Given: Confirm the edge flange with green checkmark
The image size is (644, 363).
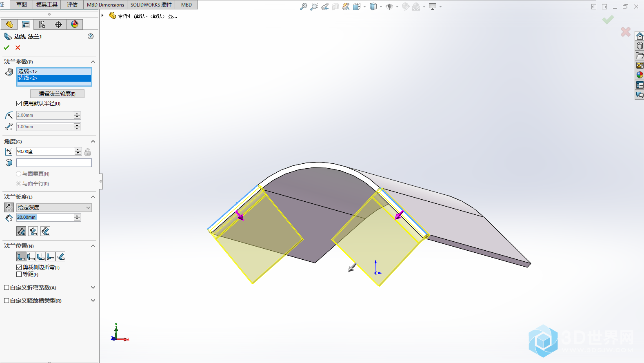Looking at the screenshot, I should [x=7, y=47].
